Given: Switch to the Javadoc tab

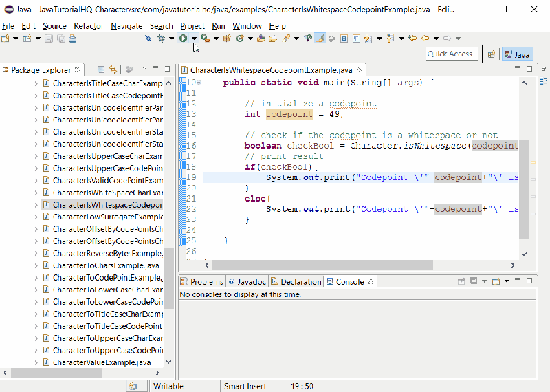Looking at the screenshot, I should tap(247, 281).
